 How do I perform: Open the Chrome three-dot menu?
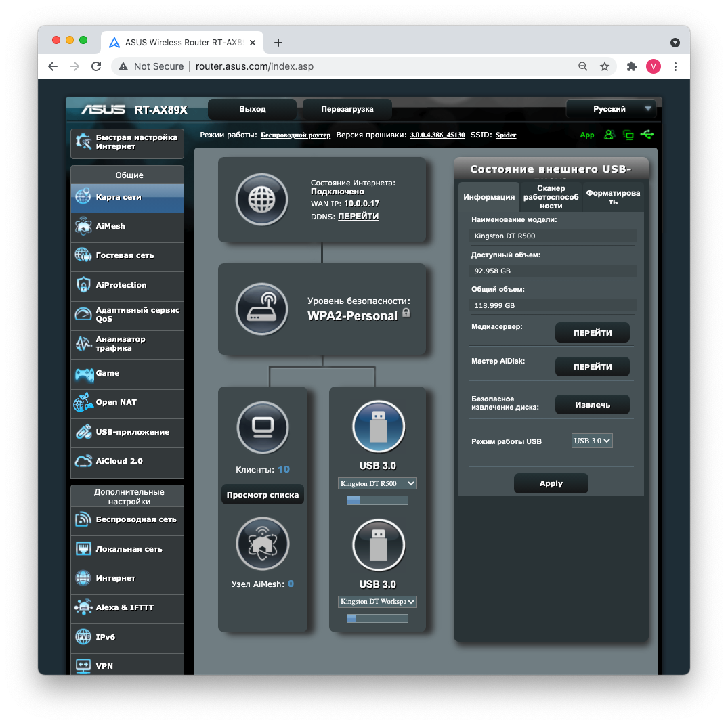(675, 66)
